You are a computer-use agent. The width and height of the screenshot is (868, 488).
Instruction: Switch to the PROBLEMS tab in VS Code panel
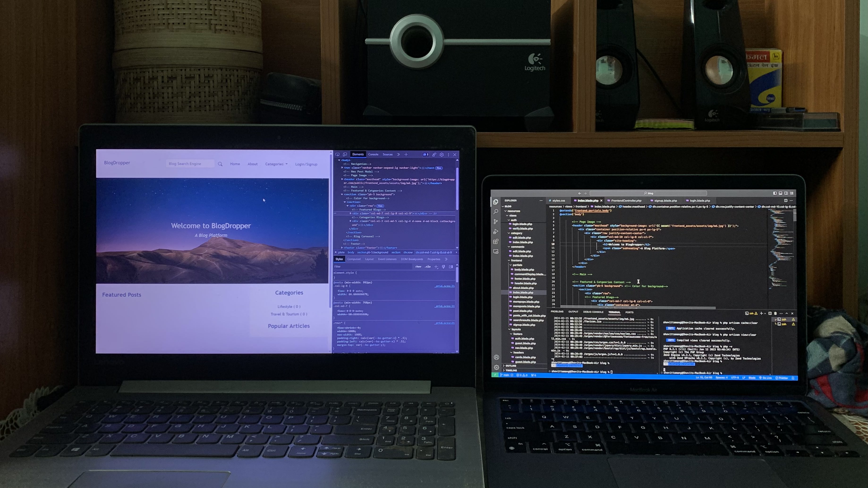point(557,312)
